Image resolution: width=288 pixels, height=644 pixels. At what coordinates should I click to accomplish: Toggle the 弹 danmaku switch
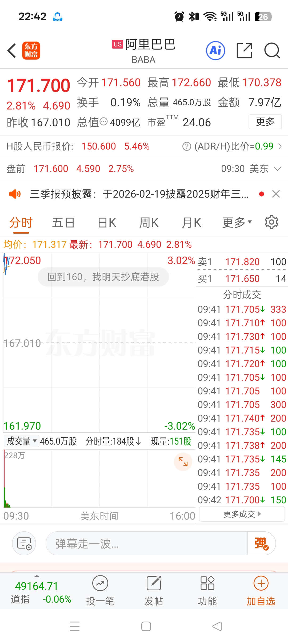point(261,543)
